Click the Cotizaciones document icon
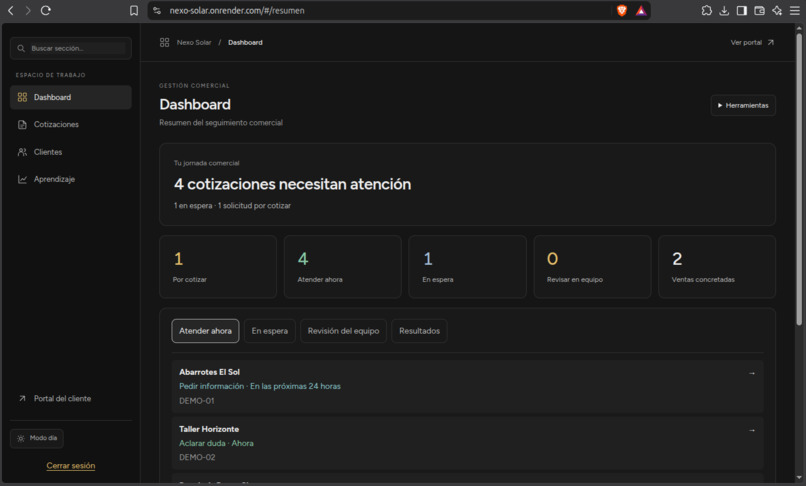 click(x=22, y=124)
